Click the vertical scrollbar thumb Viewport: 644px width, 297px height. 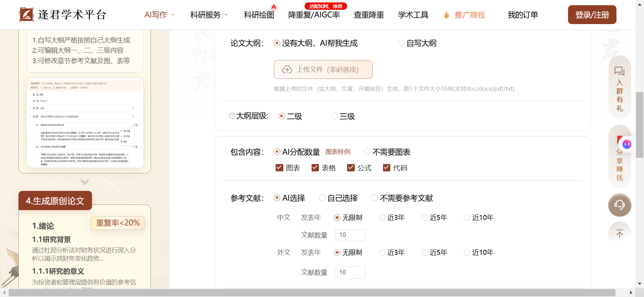(639, 125)
